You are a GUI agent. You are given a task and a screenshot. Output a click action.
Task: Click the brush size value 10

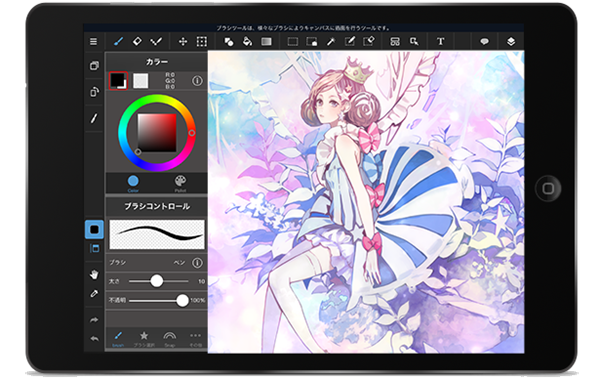[x=201, y=281]
